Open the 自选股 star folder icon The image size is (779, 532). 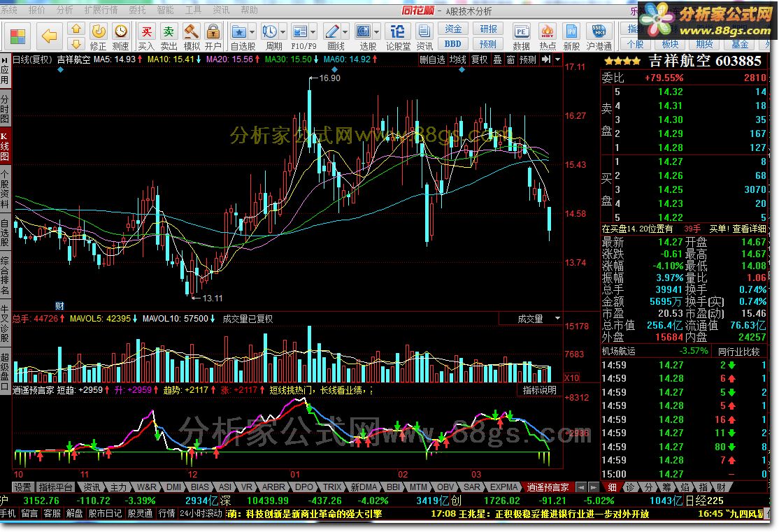(x=239, y=31)
